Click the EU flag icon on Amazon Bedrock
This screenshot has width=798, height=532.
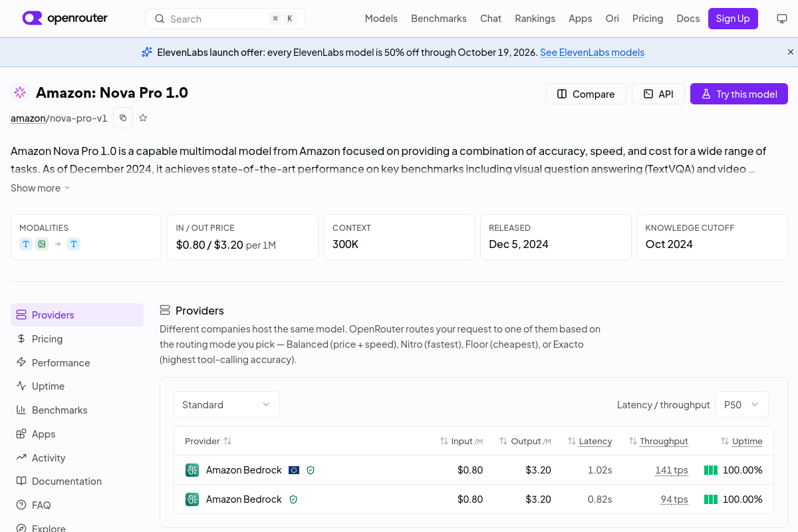pyautogui.click(x=294, y=470)
